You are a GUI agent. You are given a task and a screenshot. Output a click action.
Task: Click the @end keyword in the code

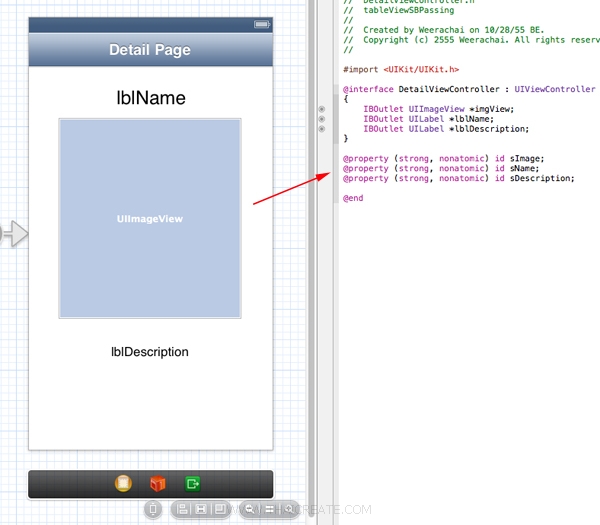353,198
